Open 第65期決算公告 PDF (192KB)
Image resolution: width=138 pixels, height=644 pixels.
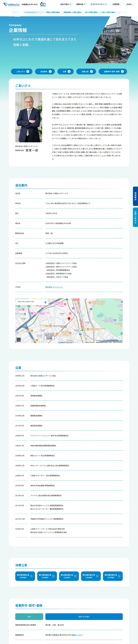click(x=91, y=576)
